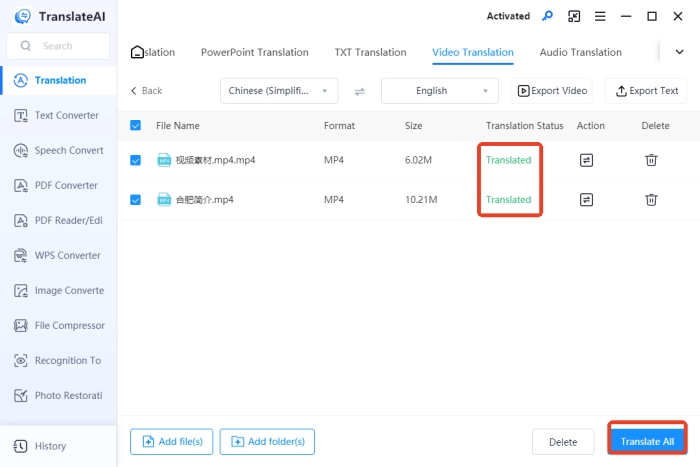This screenshot has height=467, width=700.
Task: Click the 10.21M size cell
Action: [421, 200]
